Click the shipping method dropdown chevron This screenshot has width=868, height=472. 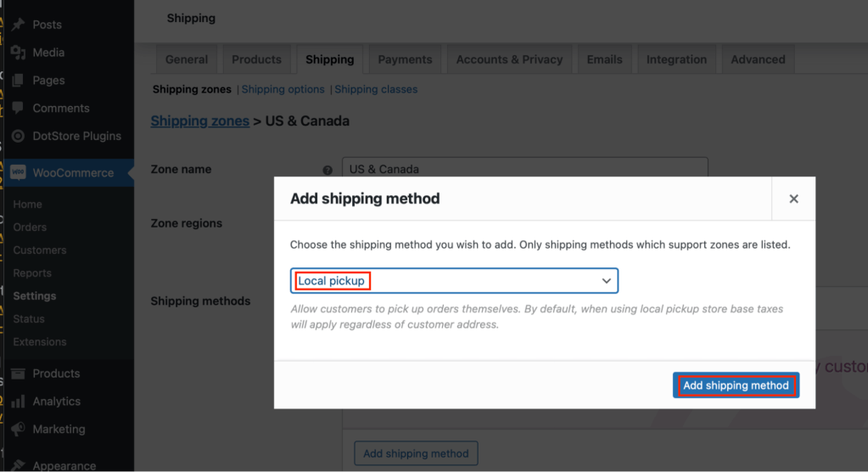(x=606, y=281)
